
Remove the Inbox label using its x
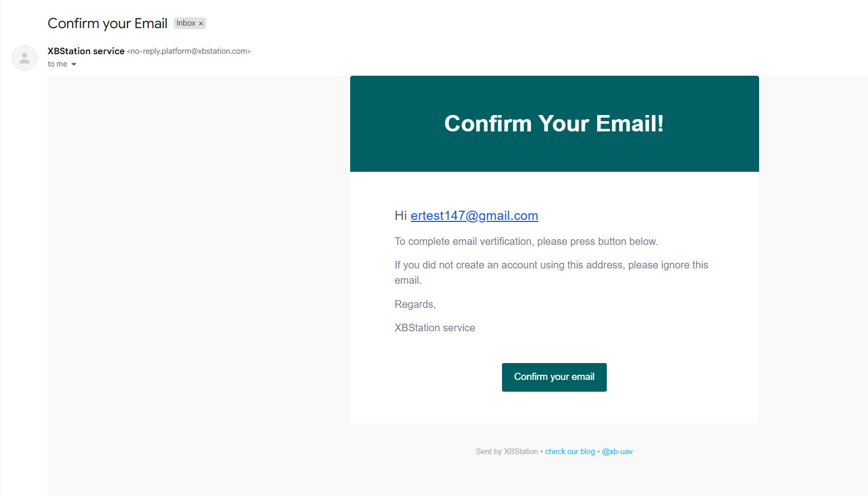pyautogui.click(x=201, y=24)
